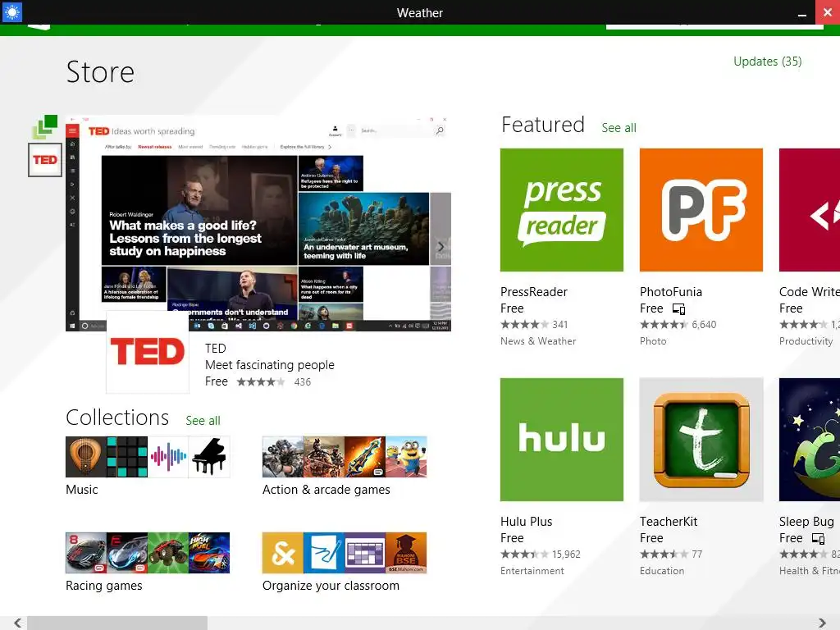This screenshot has height=630, width=840.
Task: Click the PhotoFunia multi-device icon
Action: tap(678, 309)
